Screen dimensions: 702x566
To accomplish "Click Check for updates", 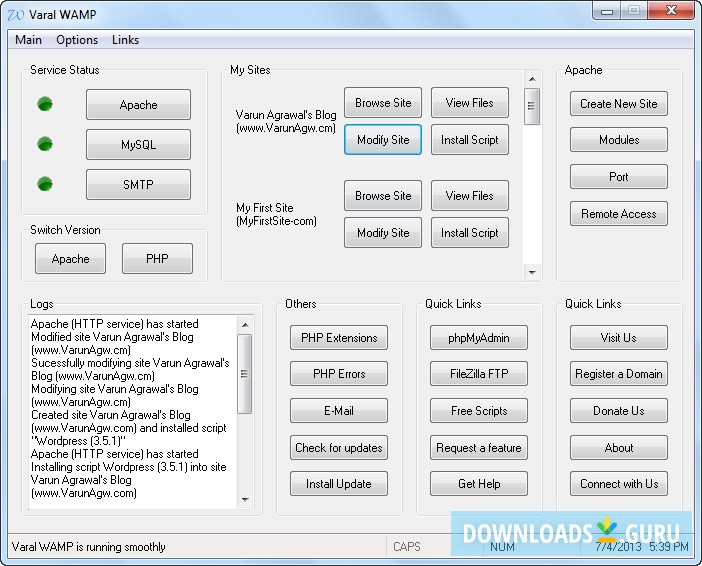I will [339, 448].
